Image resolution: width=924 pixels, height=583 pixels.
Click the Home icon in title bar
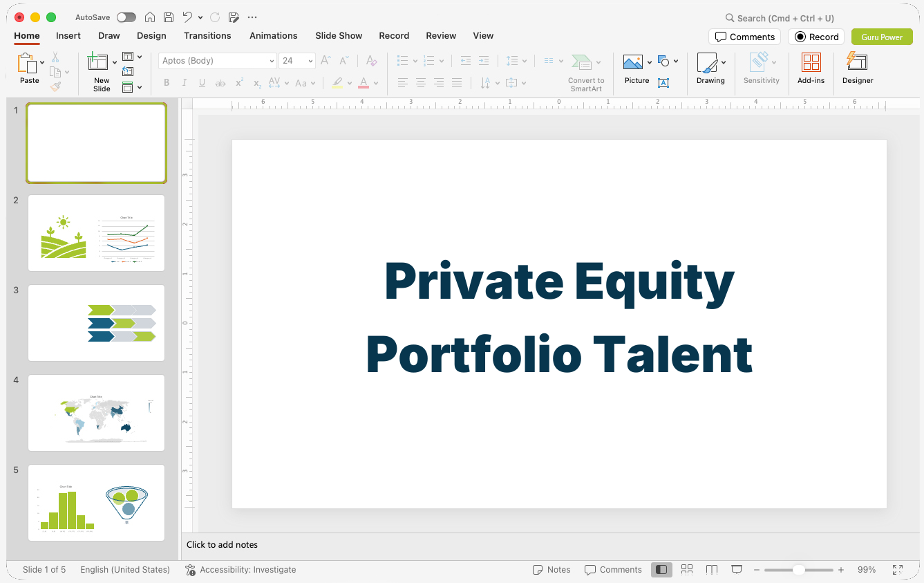click(150, 17)
